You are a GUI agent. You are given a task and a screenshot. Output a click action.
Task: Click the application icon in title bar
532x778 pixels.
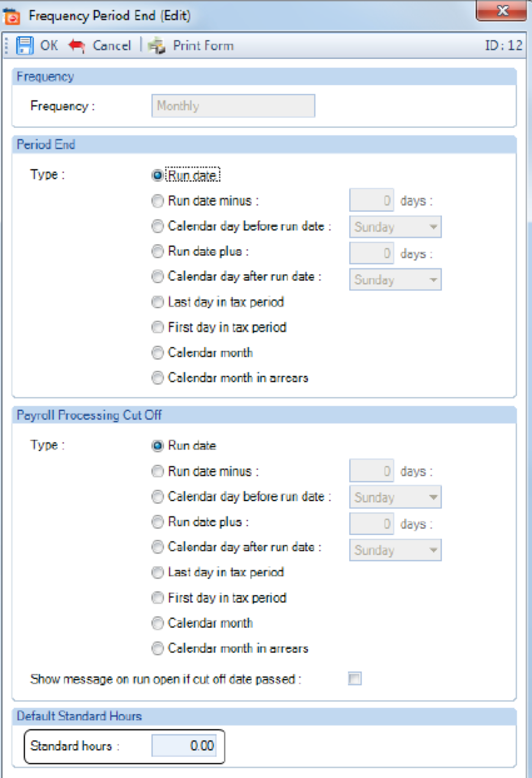(11, 16)
